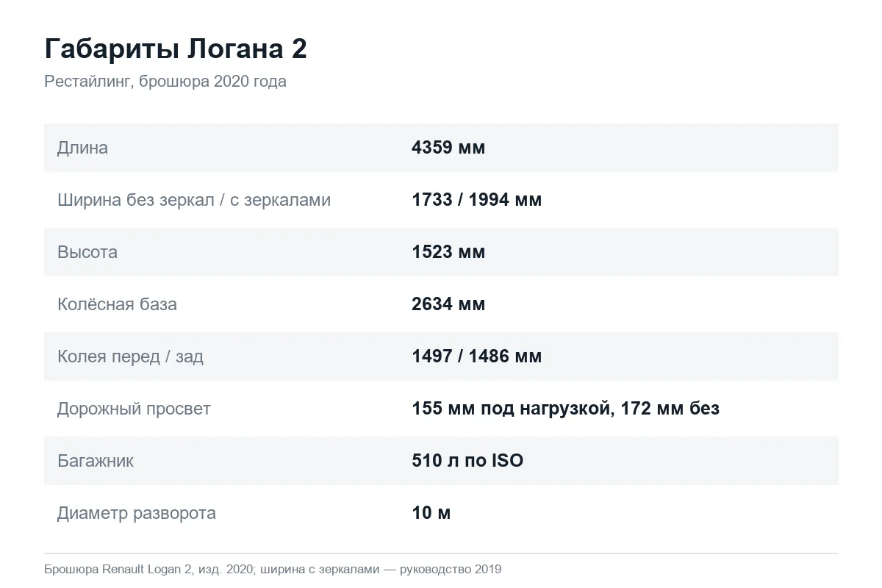Click the value '2634 мм'
The height and width of the screenshot is (588, 882).
(448, 304)
